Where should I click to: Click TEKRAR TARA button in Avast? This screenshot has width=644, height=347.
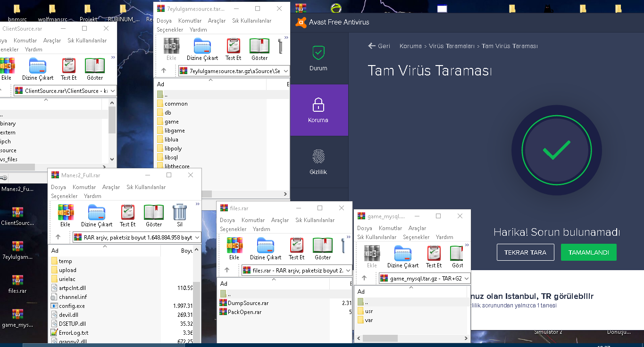click(526, 252)
